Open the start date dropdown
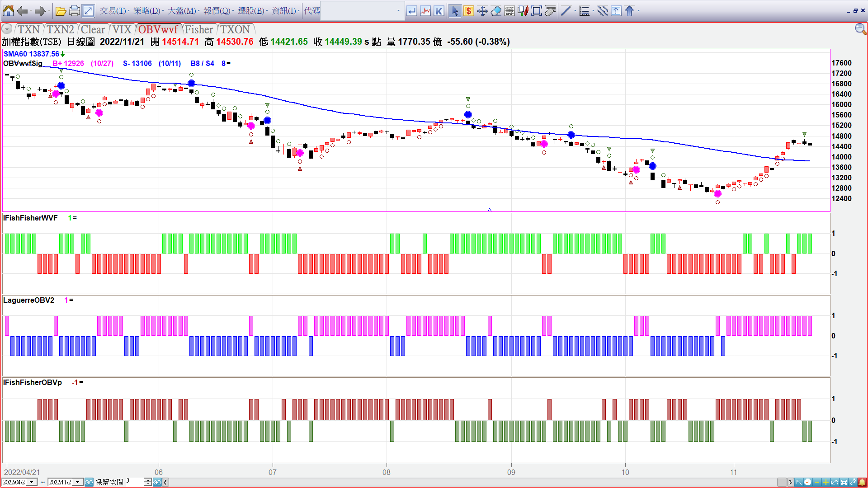Image resolution: width=868 pixels, height=488 pixels. 32,482
